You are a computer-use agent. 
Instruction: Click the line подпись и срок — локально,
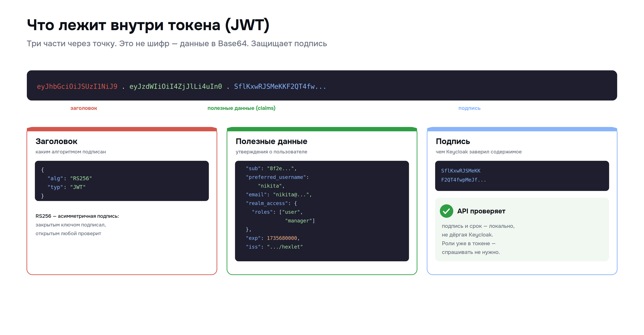point(478,226)
